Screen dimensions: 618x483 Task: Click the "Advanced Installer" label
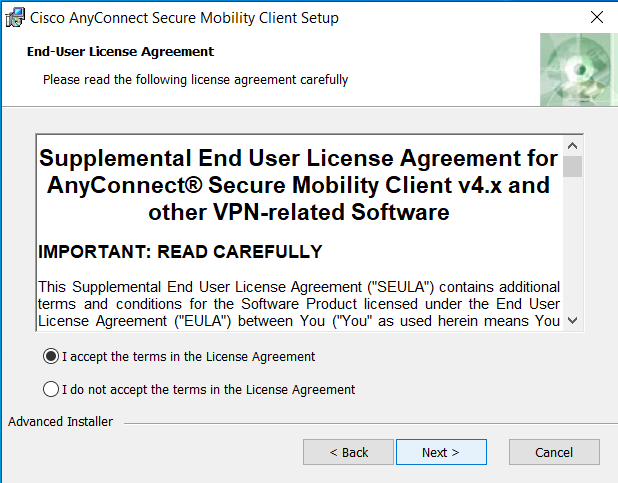tap(60, 421)
